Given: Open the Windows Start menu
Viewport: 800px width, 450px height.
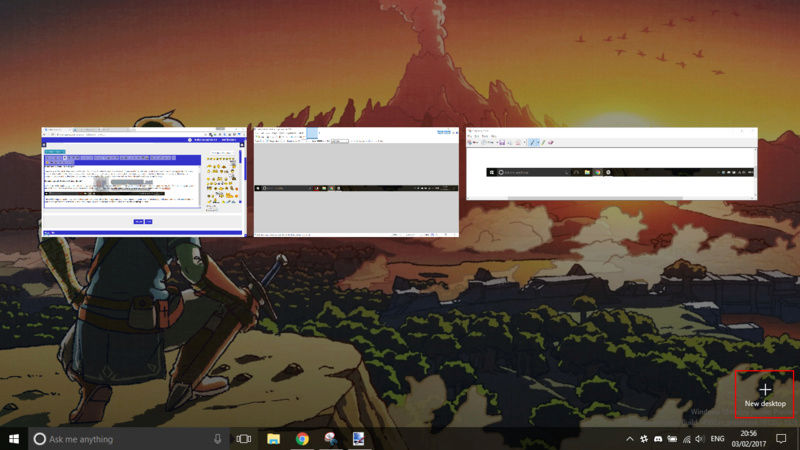Looking at the screenshot, I should point(14,439).
